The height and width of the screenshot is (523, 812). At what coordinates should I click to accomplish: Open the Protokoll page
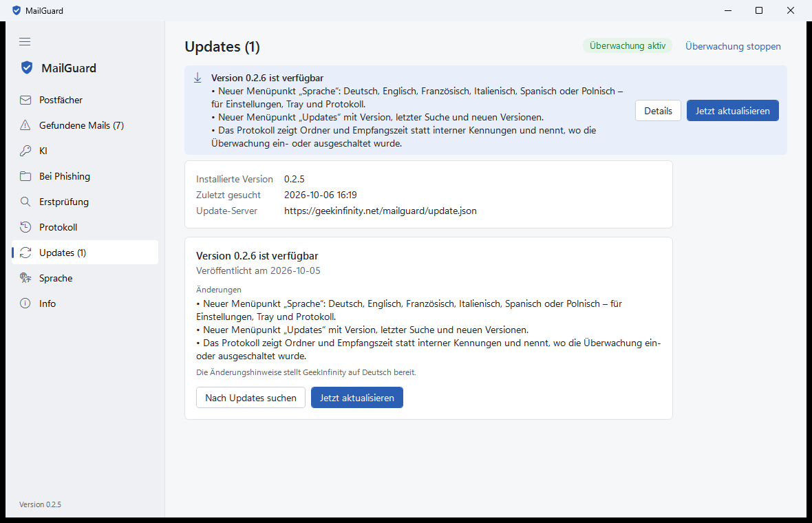[85, 227]
